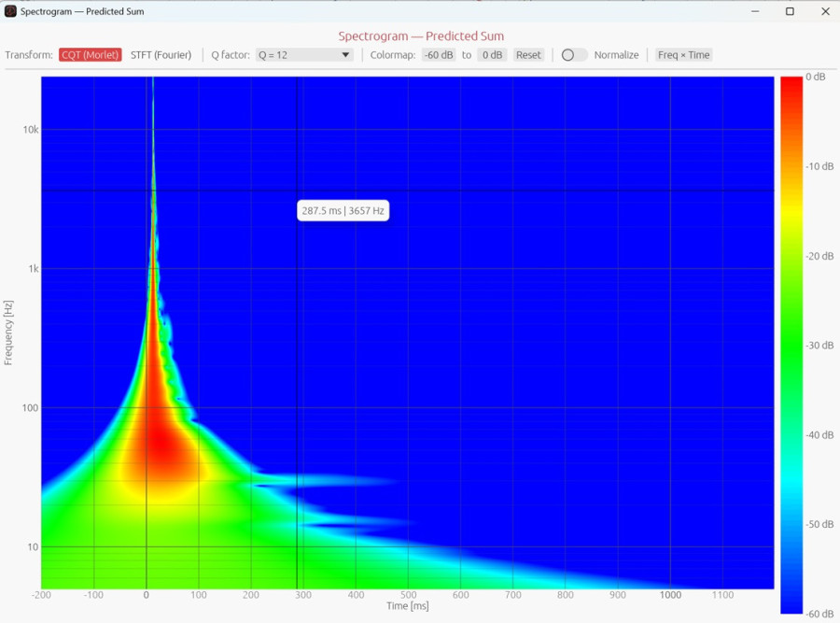
Task: Click the spectrogram app icon in title bar
Action: point(10,11)
